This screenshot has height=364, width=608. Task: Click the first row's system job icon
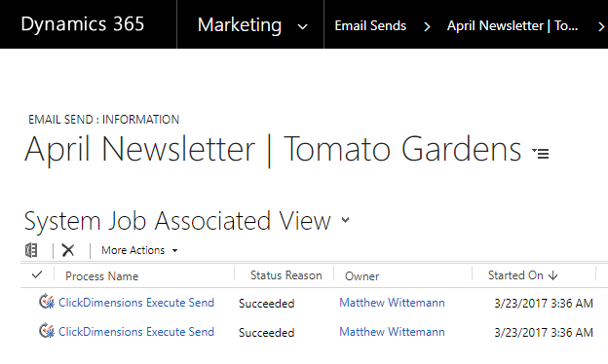pyautogui.click(x=47, y=302)
